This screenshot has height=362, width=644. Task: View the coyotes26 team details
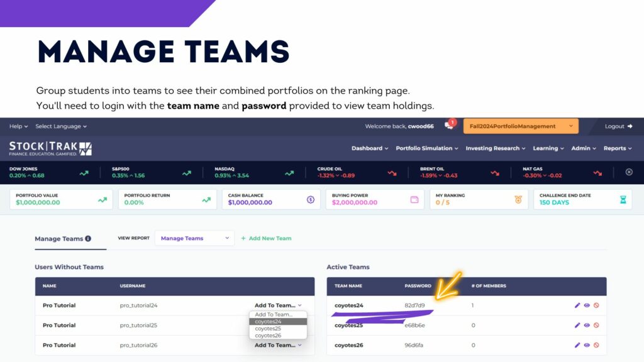(587, 345)
